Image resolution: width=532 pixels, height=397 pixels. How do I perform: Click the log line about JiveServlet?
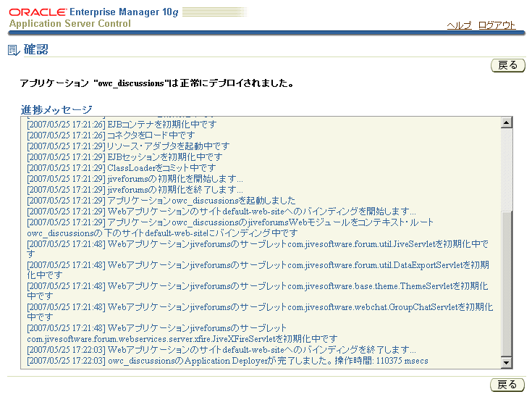(258, 249)
